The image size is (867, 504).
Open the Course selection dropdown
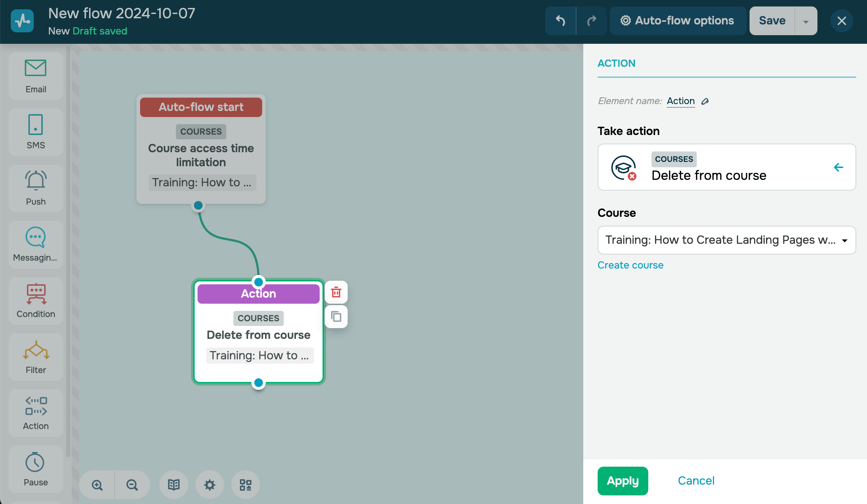[726, 240]
